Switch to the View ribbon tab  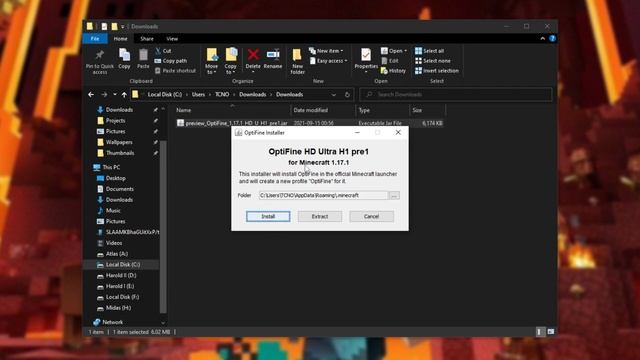tap(172, 39)
